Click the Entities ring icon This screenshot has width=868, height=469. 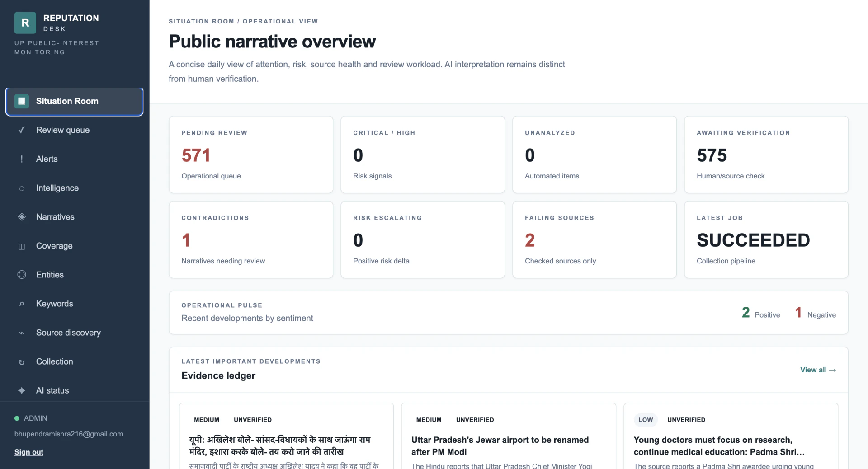pyautogui.click(x=22, y=275)
